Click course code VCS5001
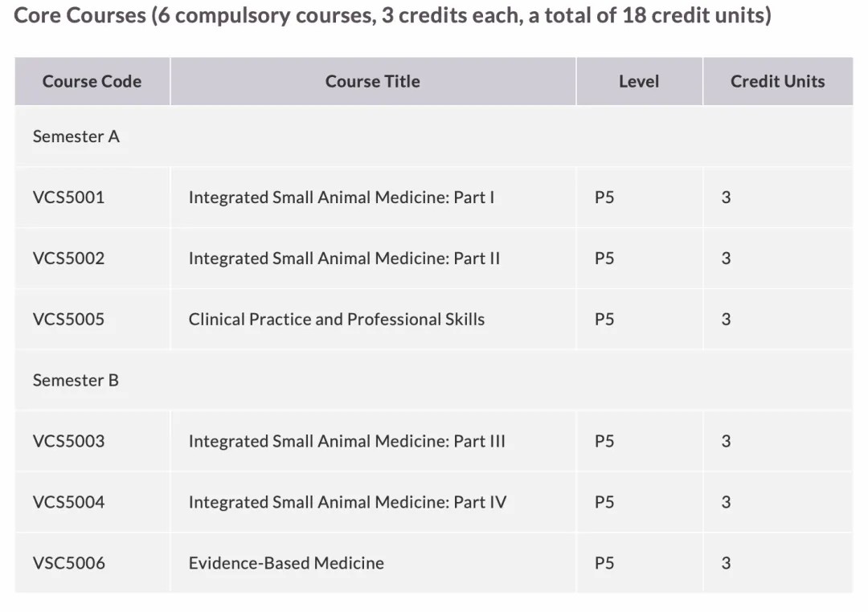This screenshot has width=868, height=612. (68, 198)
